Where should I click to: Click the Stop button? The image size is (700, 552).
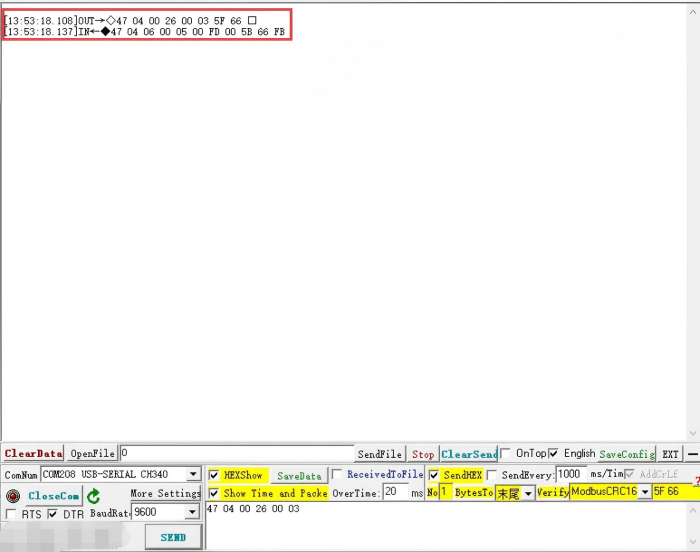tap(423, 454)
